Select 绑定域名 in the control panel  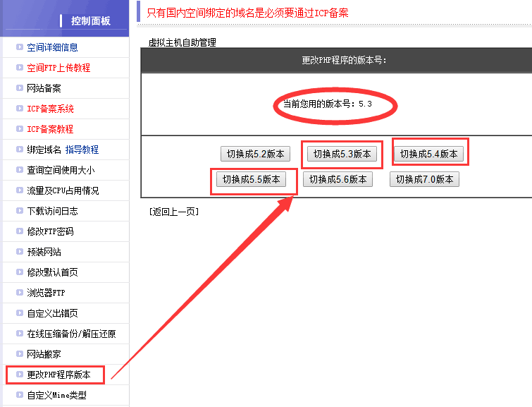point(44,150)
